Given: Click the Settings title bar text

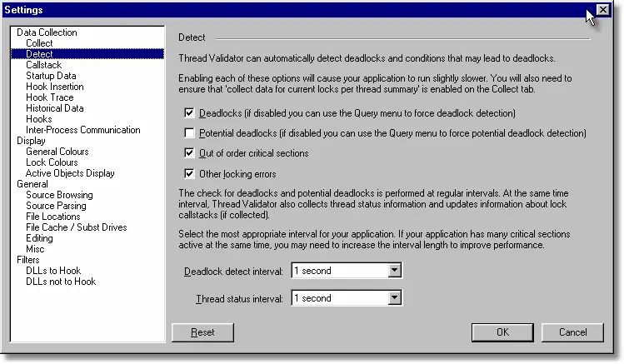Looking at the screenshot, I should click(x=23, y=9).
